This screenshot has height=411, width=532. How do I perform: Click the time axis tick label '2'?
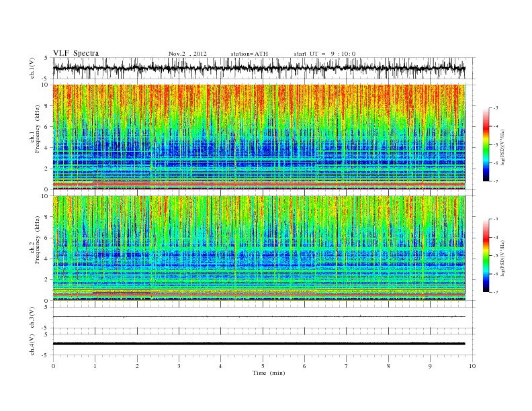pos(137,366)
